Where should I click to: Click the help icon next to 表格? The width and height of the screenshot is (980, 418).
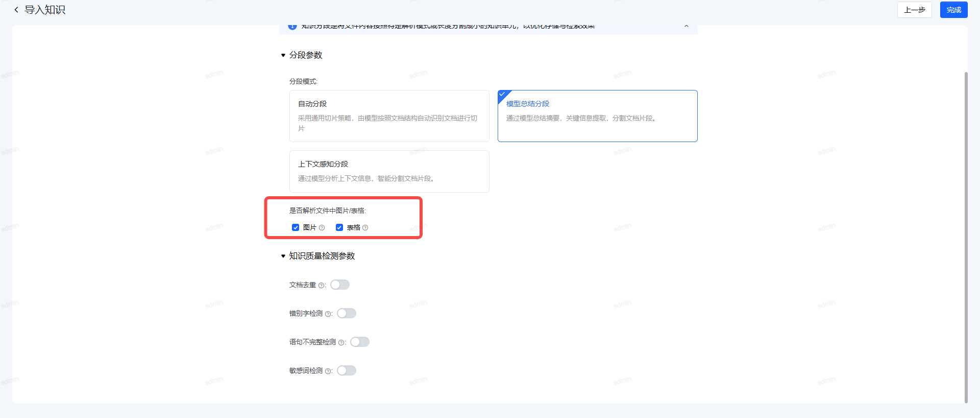click(365, 228)
